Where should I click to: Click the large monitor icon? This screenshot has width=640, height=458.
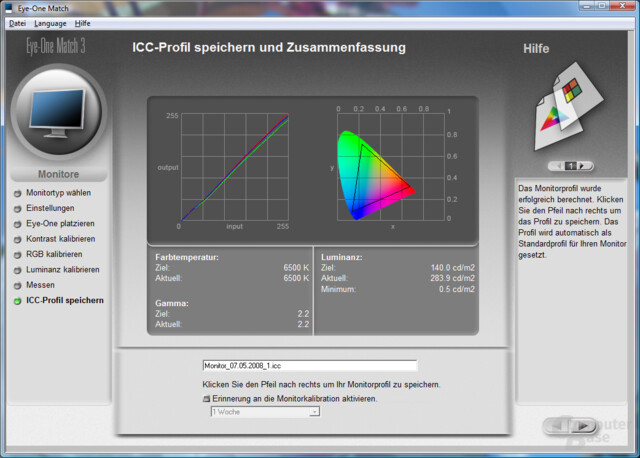59,112
